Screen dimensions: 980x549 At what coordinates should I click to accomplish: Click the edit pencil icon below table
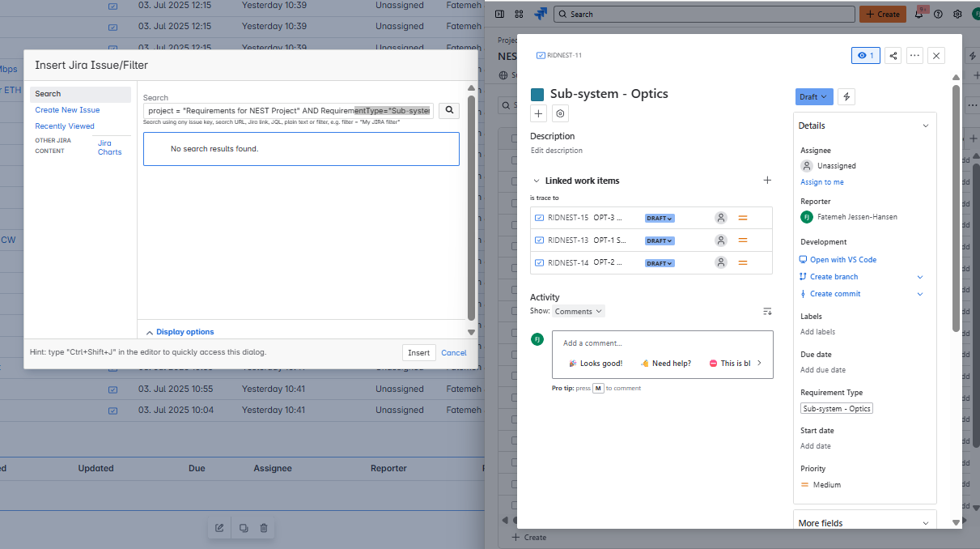point(219,528)
